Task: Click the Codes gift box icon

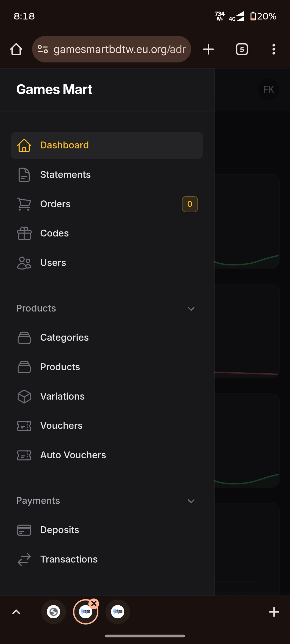Action: [x=24, y=233]
